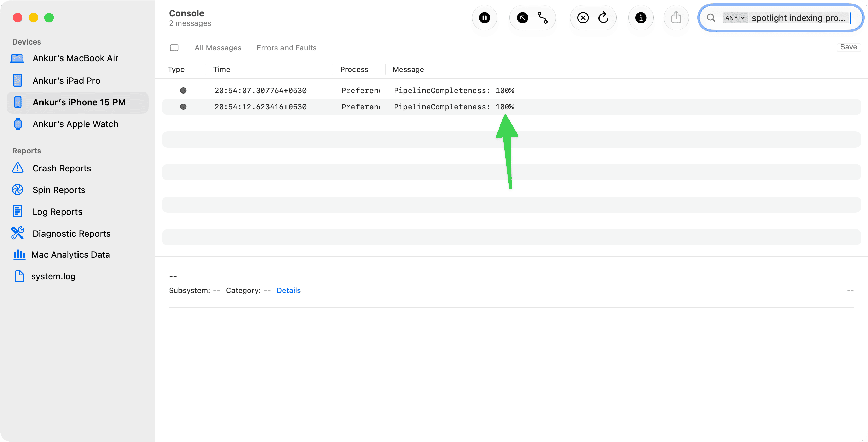Image resolution: width=868 pixels, height=442 pixels.
Task: Toggle the sidebar panel icon
Action: pos(174,48)
